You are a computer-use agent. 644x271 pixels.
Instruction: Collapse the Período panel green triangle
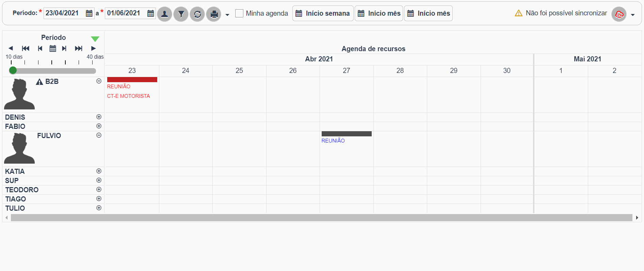(x=95, y=39)
